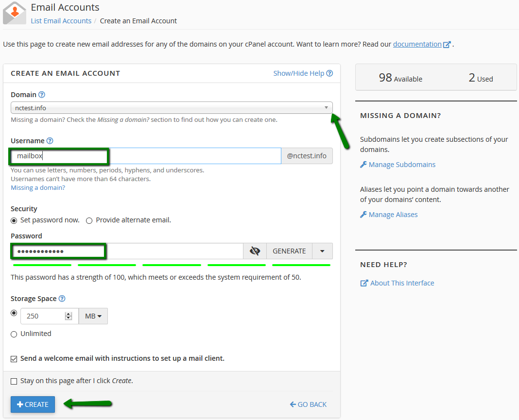Click the wrench icon beside Manage Subdomains

pyautogui.click(x=363, y=165)
